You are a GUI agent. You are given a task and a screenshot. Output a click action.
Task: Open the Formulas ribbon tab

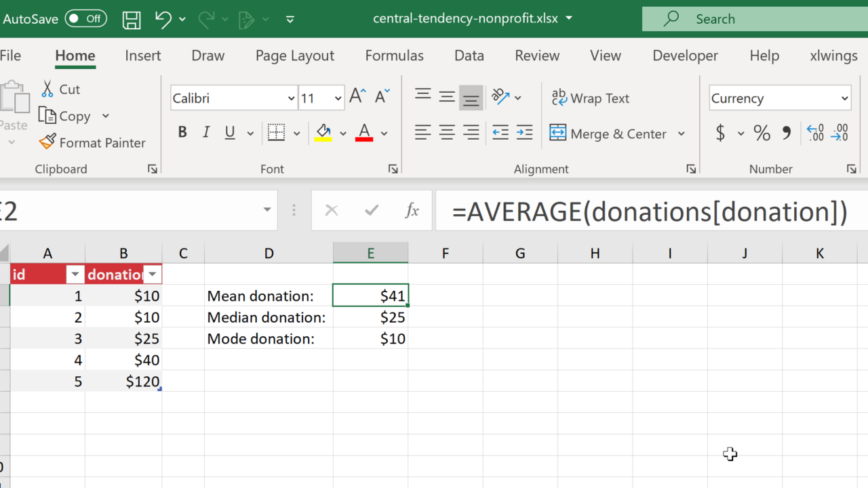click(394, 56)
